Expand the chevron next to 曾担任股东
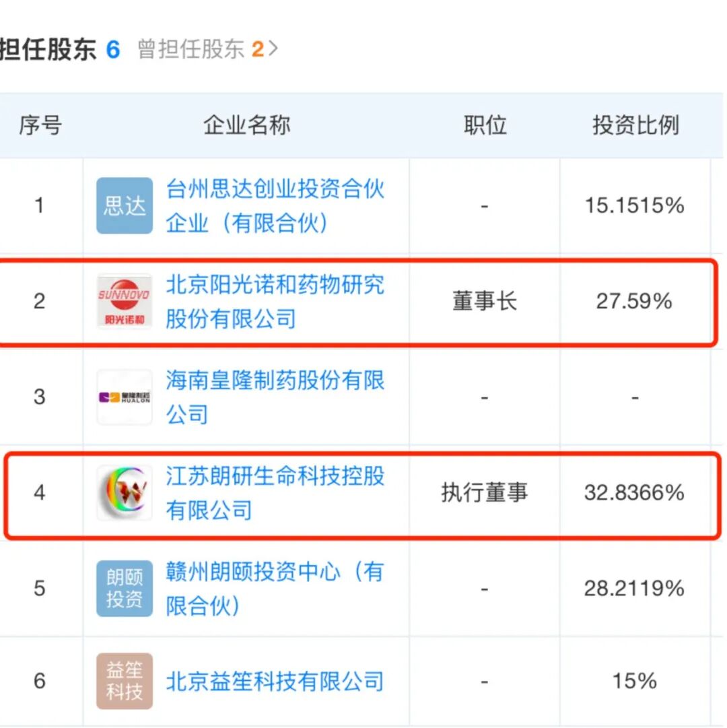 273,49
